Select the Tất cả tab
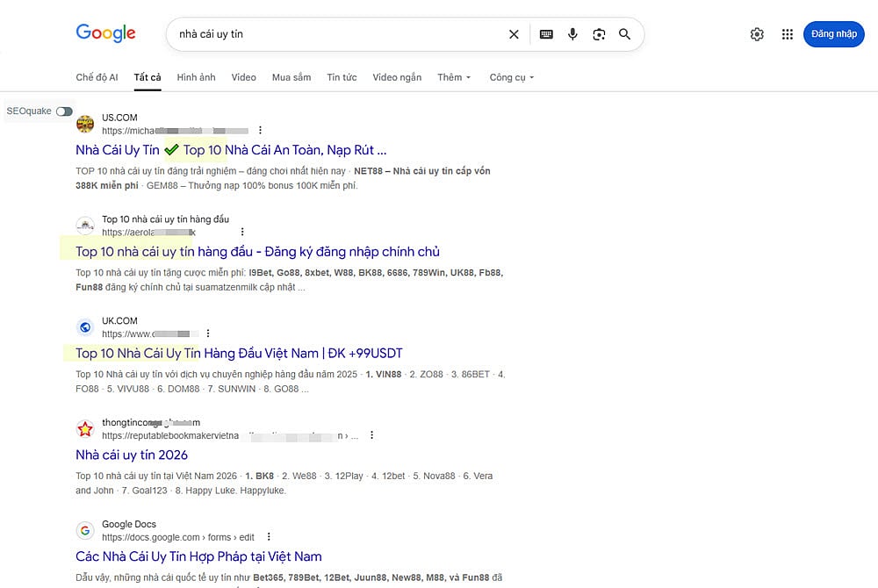 pos(148,77)
